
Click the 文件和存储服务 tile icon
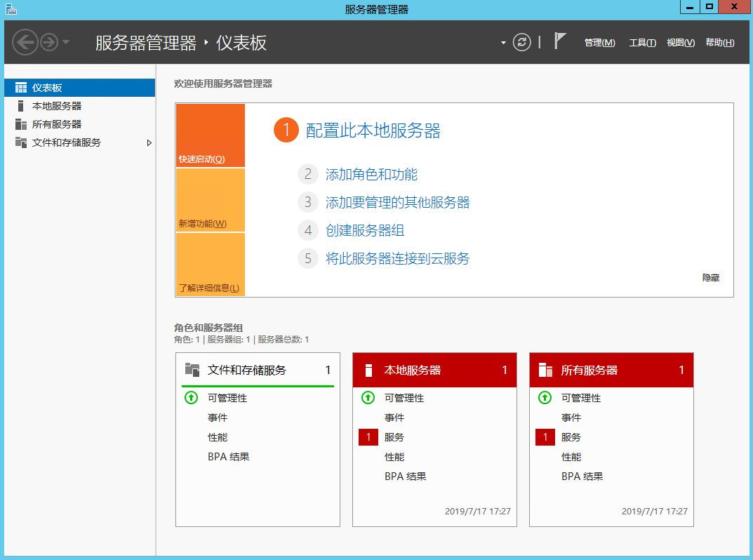[192, 370]
